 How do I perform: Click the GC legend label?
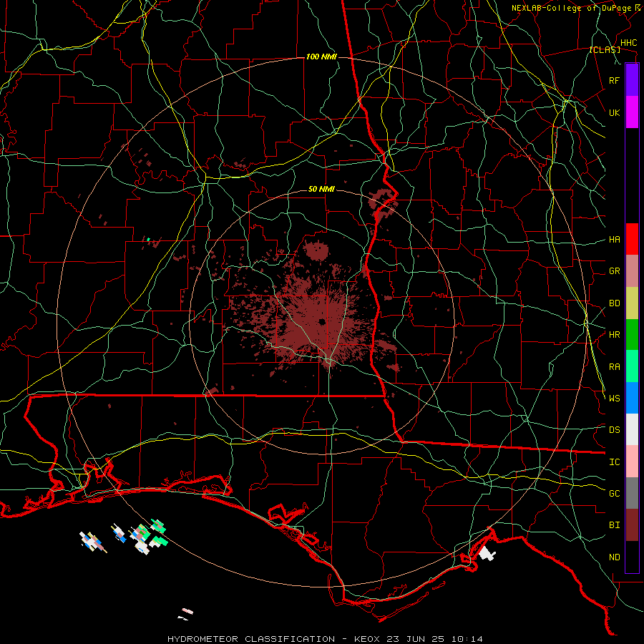[614, 494]
